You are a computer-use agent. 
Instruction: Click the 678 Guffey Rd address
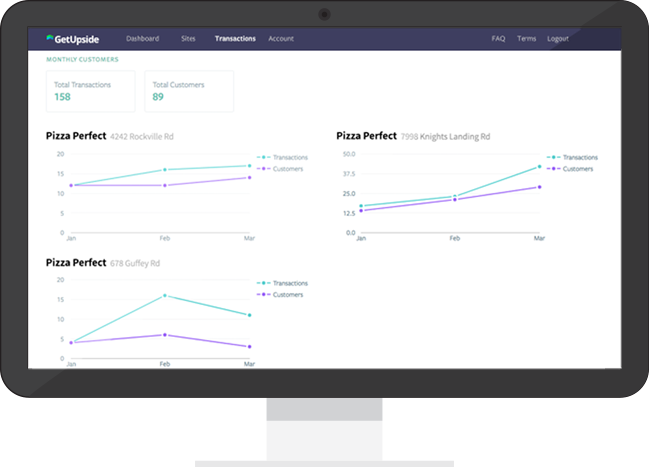135,263
